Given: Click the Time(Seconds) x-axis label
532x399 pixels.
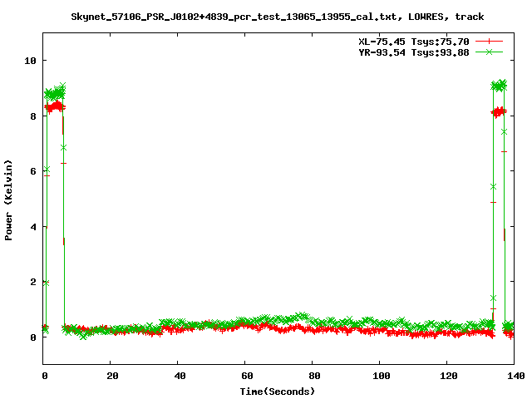Looking at the screenshot, I should [278, 392].
